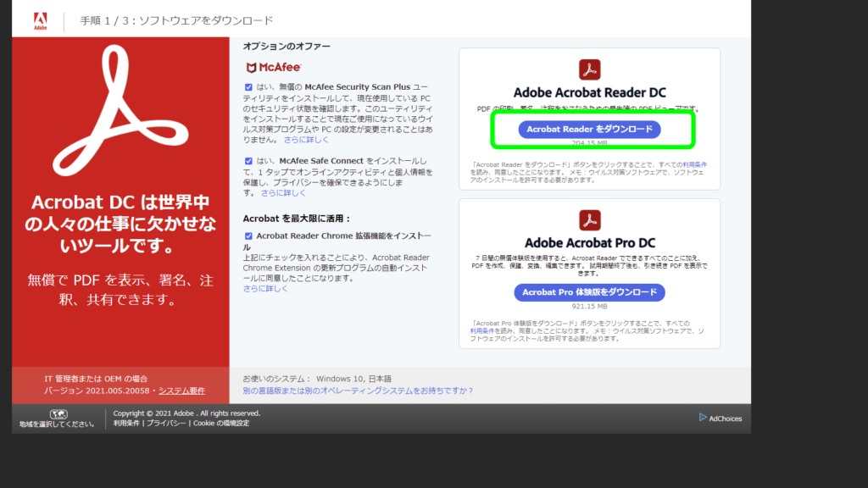Click the Acrobat Reader DC product icon
Image resolution: width=868 pixels, height=488 pixels.
590,69
